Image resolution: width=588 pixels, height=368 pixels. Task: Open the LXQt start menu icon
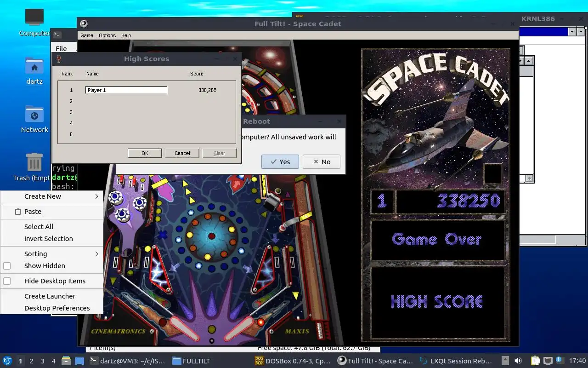(x=7, y=361)
